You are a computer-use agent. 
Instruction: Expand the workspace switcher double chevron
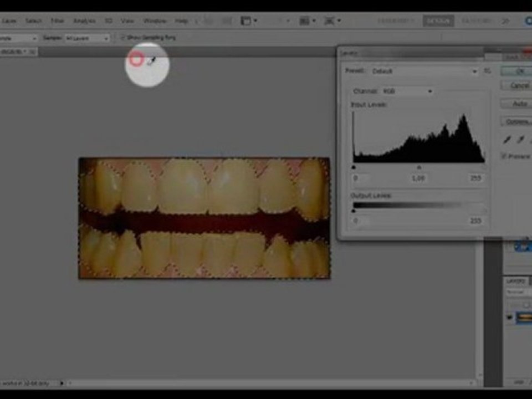[x=505, y=21]
